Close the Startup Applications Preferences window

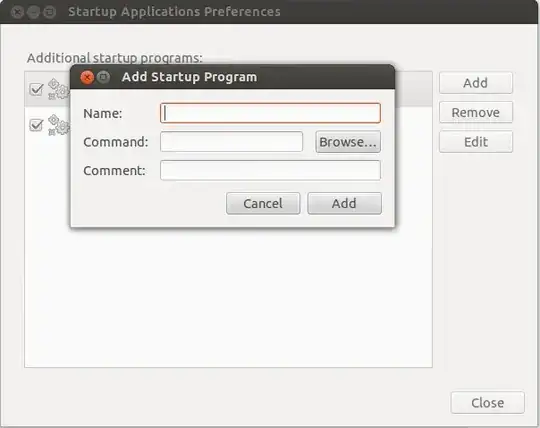(x=17, y=12)
